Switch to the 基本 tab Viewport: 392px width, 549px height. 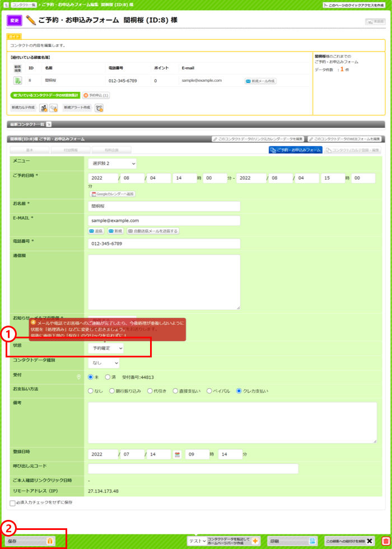[x=30, y=150]
